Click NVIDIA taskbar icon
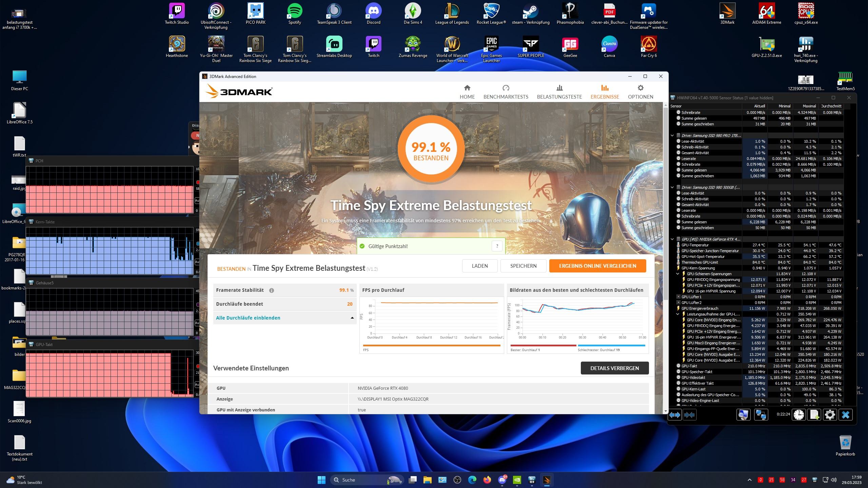 click(517, 480)
